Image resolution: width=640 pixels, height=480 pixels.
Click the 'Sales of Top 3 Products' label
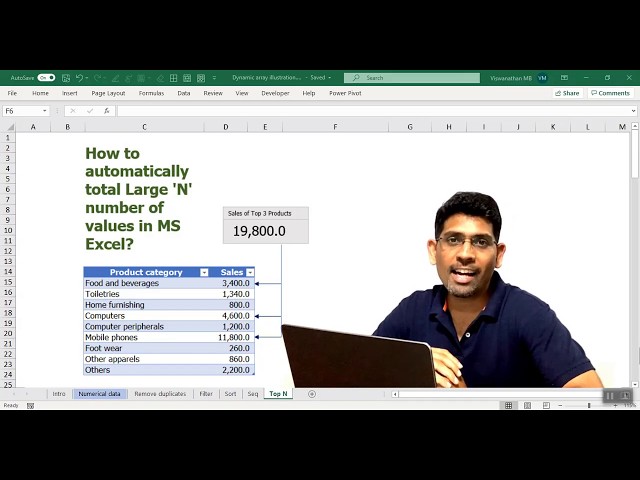pyautogui.click(x=260, y=213)
